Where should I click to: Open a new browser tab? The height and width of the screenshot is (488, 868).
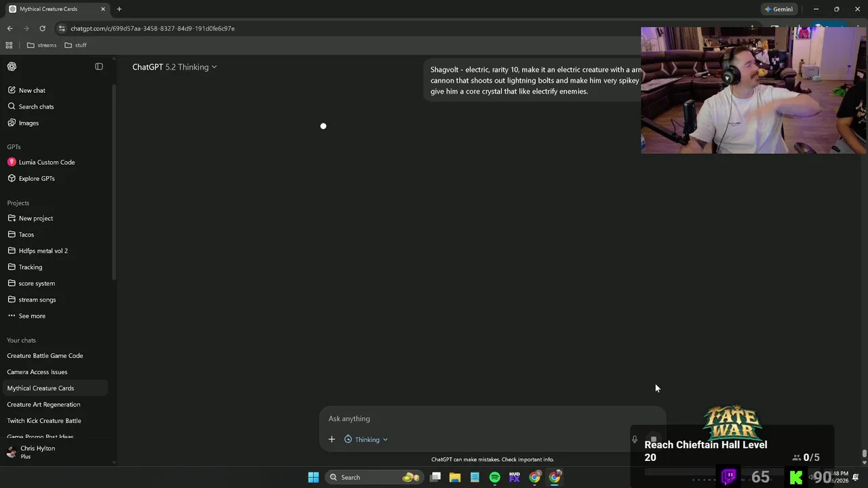[119, 9]
